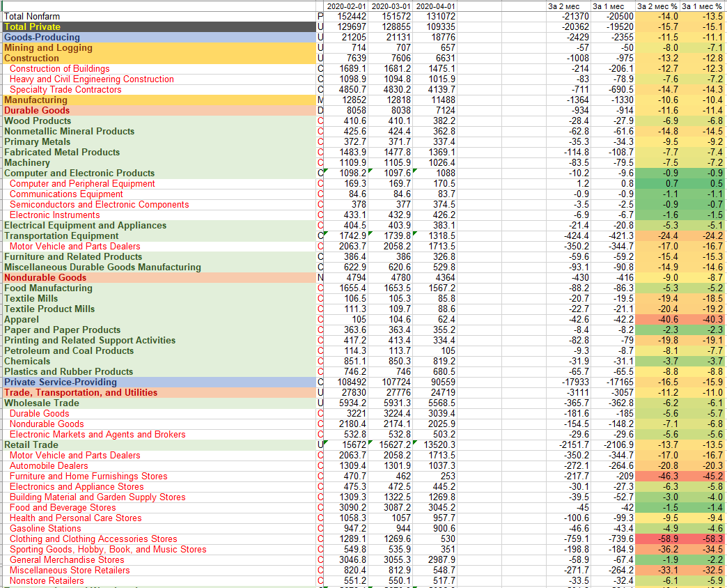Select General Merchandise Stores label
The width and height of the screenshot is (727, 588).
[x=67, y=559]
